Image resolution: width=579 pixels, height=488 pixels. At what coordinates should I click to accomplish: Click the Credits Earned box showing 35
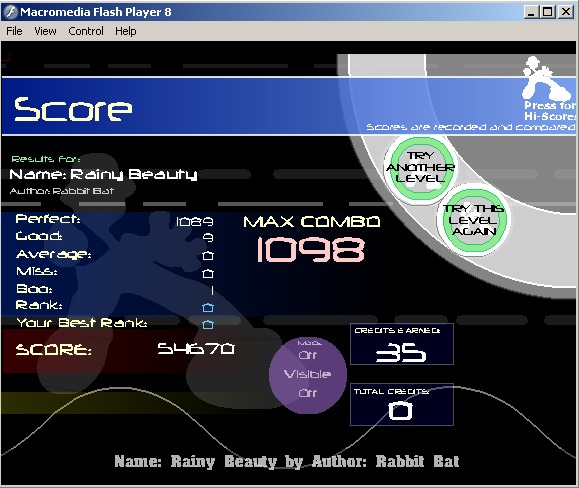click(402, 344)
